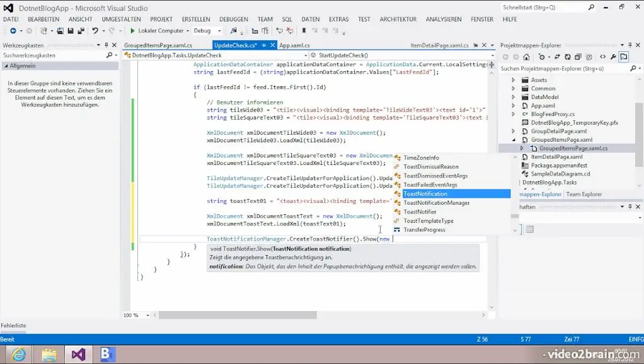The height and width of the screenshot is (364, 644).
Task: Expand the Common folder
Action: (x=513, y=89)
